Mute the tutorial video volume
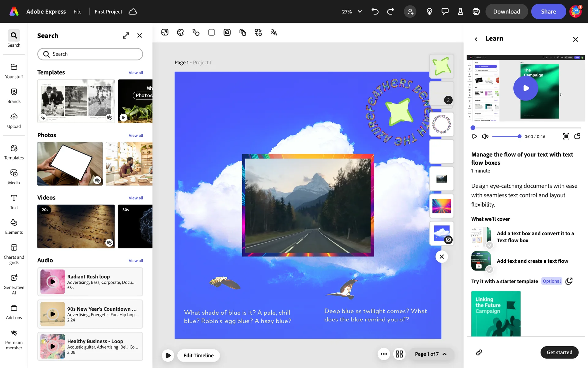Image resolution: width=588 pixels, height=368 pixels. coord(485,136)
